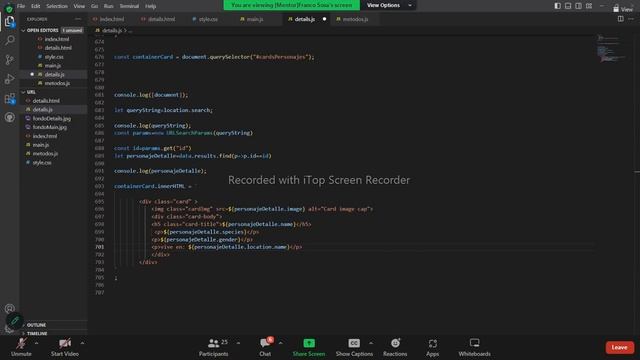Open video options arrow next to Start Video

pyautogui.click(x=82, y=343)
